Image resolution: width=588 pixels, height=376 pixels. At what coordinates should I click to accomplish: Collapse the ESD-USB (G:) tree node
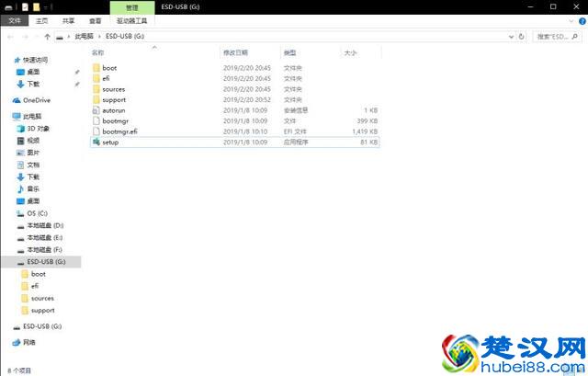pos(7,262)
